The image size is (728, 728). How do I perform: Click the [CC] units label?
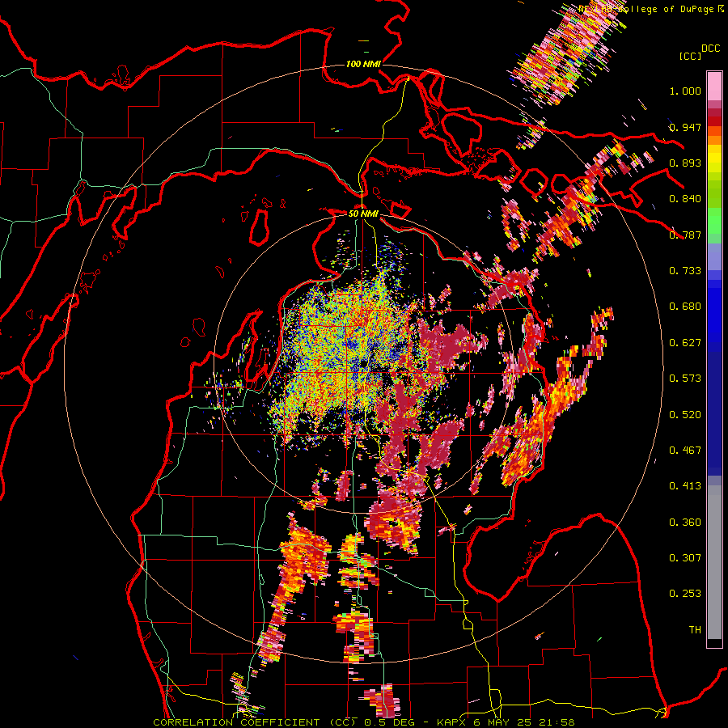pos(691,56)
